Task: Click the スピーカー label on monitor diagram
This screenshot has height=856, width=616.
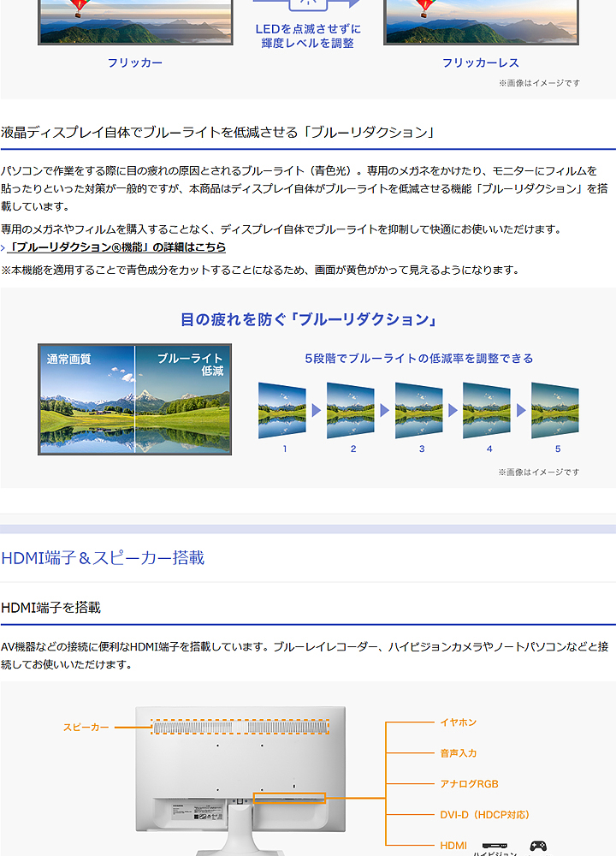Action: pos(86,727)
